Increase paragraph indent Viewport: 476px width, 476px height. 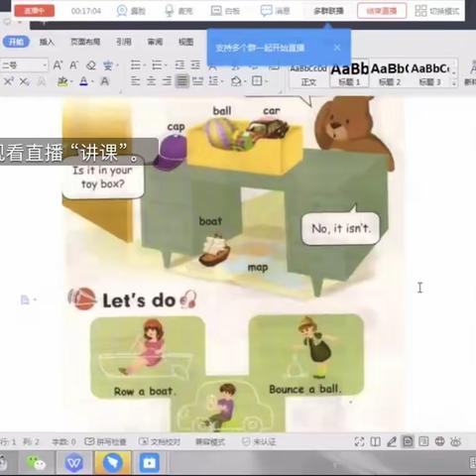[x=195, y=65]
